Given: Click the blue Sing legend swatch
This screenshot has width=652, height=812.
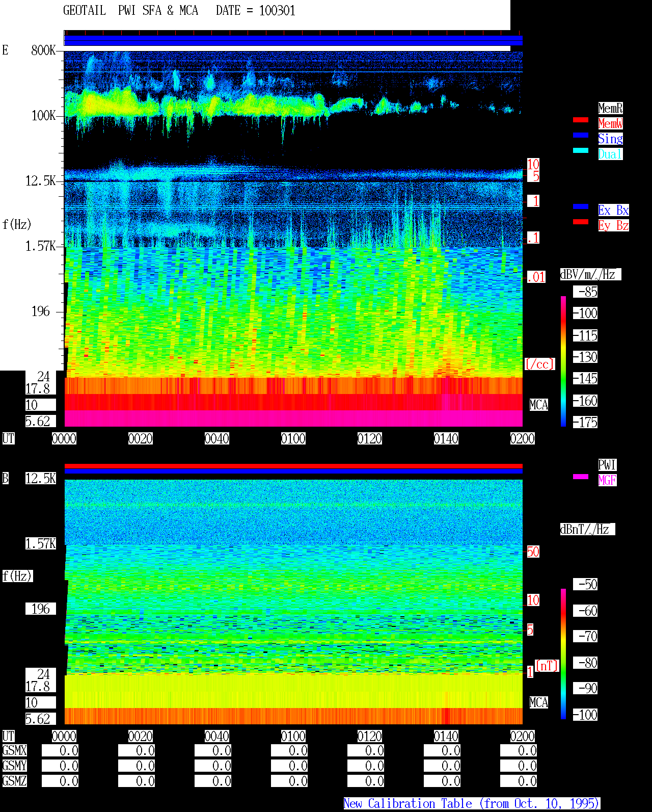Looking at the screenshot, I should [581, 135].
